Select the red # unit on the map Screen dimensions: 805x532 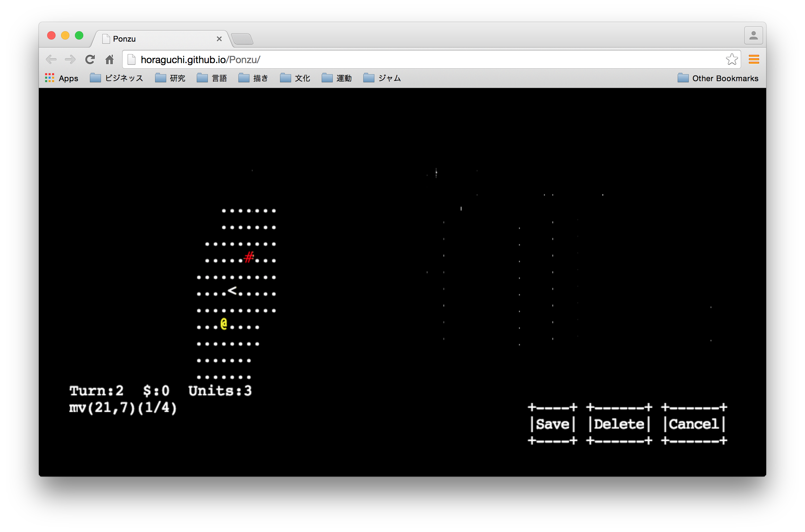coord(249,257)
